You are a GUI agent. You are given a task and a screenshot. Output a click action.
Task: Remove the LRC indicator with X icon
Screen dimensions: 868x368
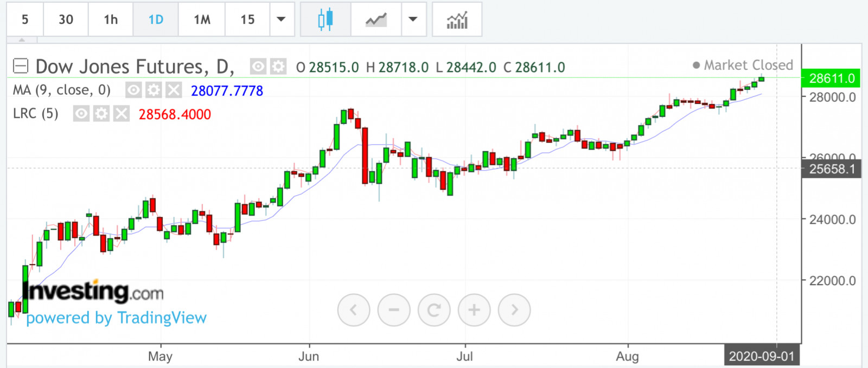point(122,114)
